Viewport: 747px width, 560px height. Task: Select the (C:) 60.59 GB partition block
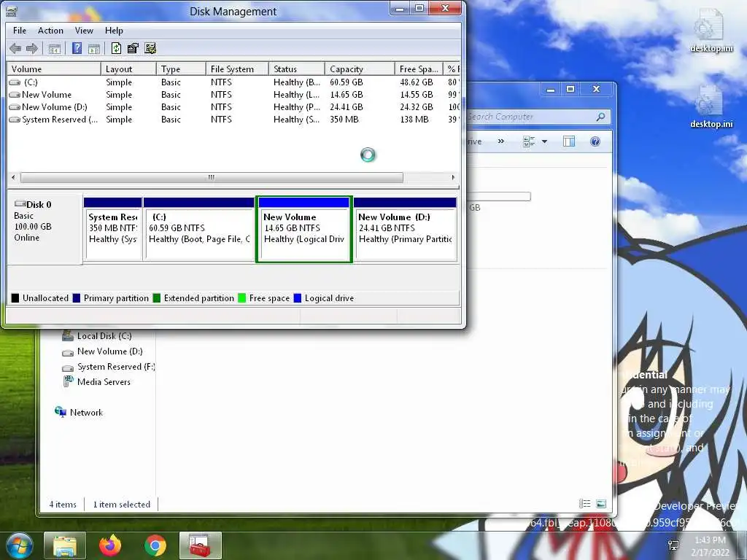tap(198, 230)
